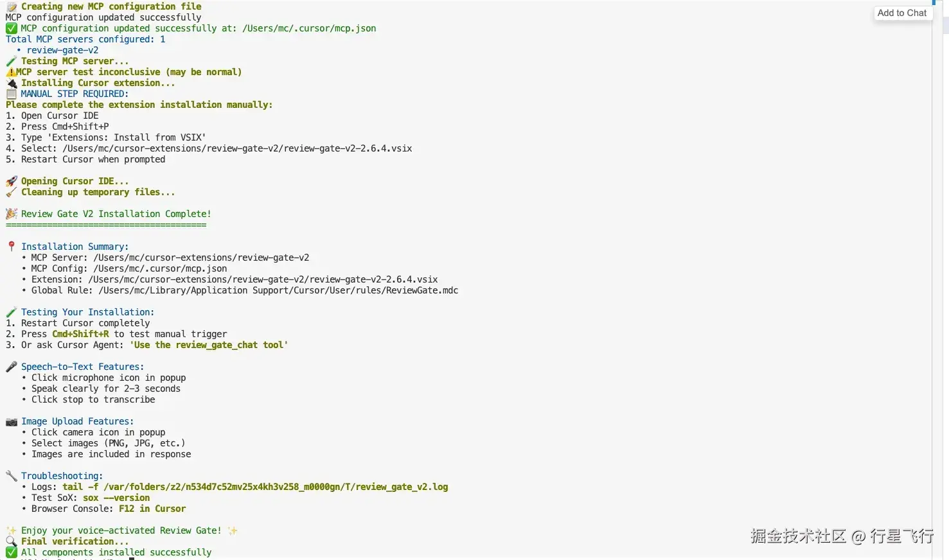949x560 pixels.
Task: Click the 'Installing Cursor extension...' line
Action: point(98,83)
